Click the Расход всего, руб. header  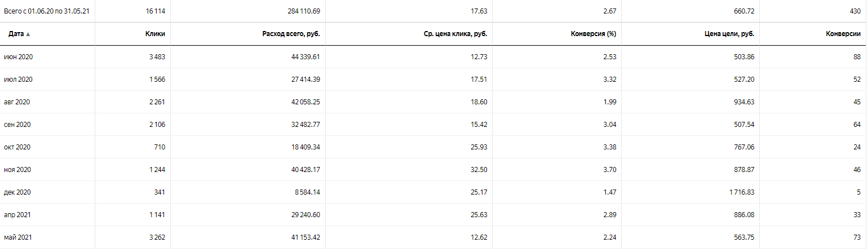(x=291, y=34)
